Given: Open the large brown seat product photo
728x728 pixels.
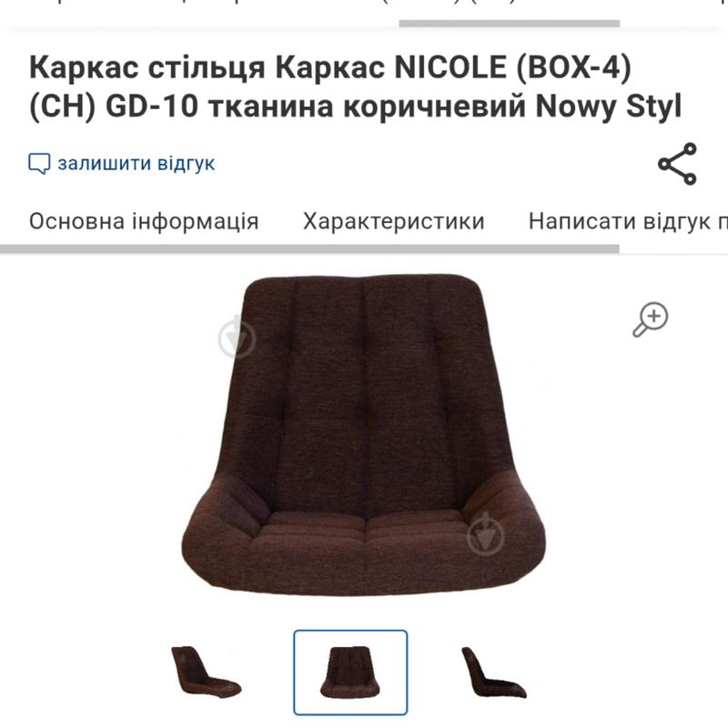Looking at the screenshot, I should coord(363,435).
